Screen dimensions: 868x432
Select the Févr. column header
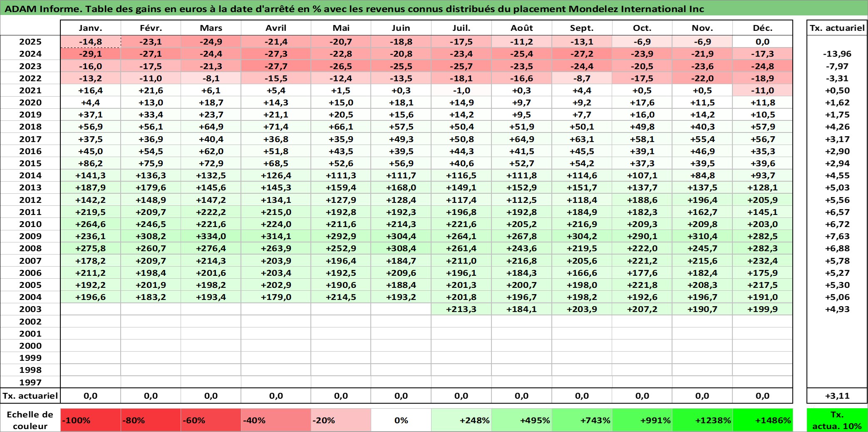151,28
